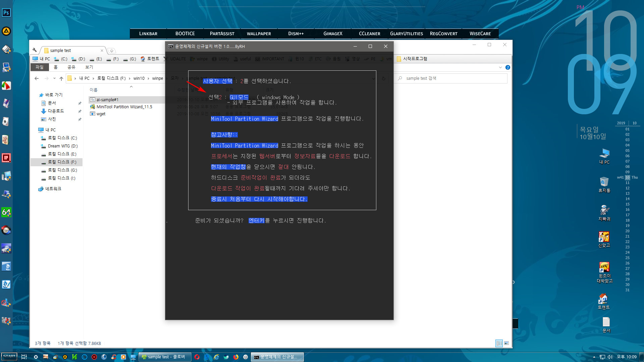Image resolution: width=644 pixels, height=362 pixels.
Task: Select 다운로드 in quick access
Action: 56,111
